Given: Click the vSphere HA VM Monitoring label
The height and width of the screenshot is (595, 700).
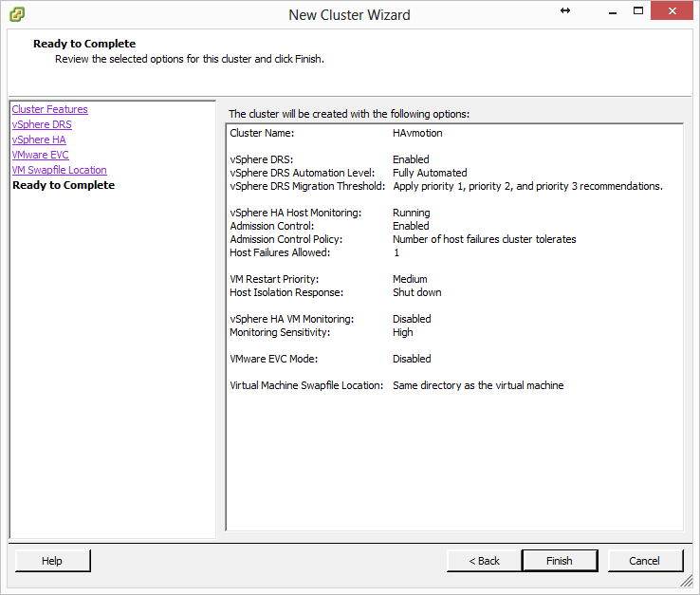Looking at the screenshot, I should pos(291,319).
